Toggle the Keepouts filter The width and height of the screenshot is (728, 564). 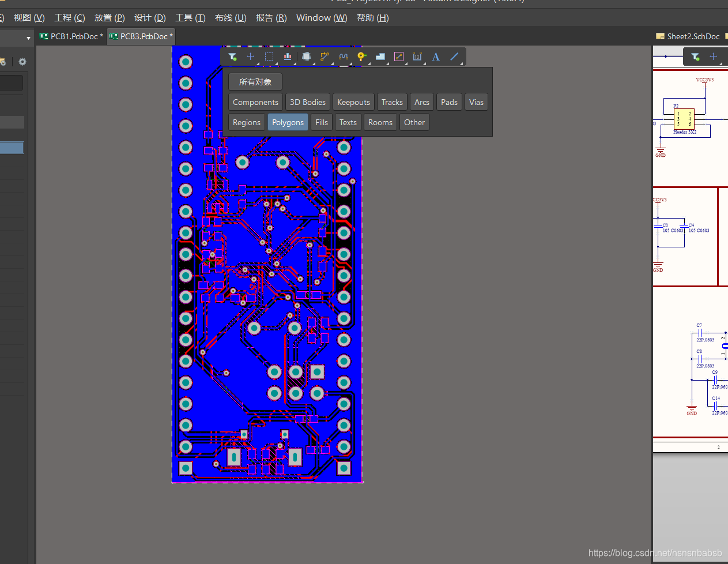coord(353,102)
